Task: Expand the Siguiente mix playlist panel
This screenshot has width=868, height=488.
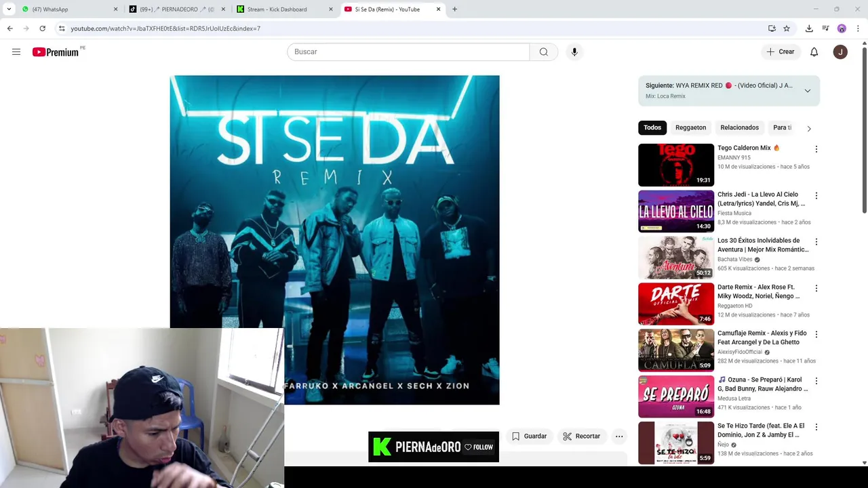Action: [807, 91]
